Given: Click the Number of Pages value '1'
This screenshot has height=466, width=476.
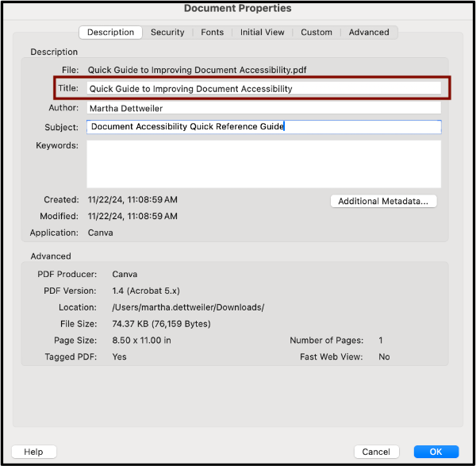Looking at the screenshot, I should point(381,341).
